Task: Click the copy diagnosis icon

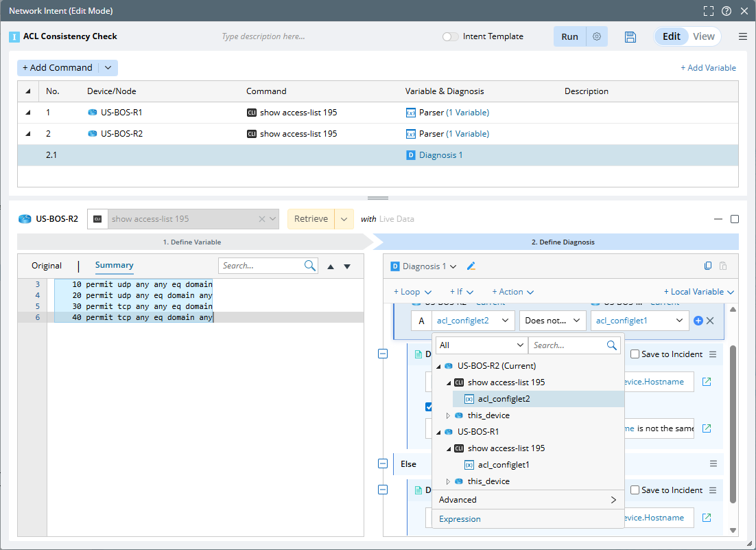Action: tap(708, 266)
